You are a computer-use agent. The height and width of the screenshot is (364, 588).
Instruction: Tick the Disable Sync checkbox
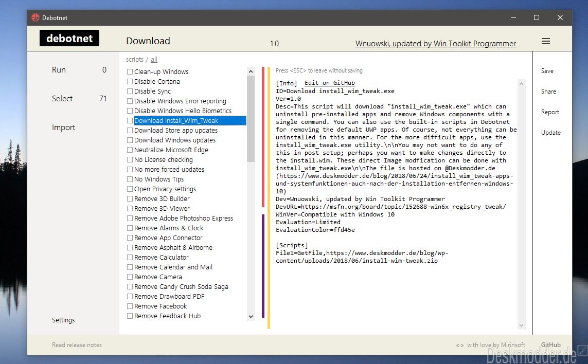[130, 91]
